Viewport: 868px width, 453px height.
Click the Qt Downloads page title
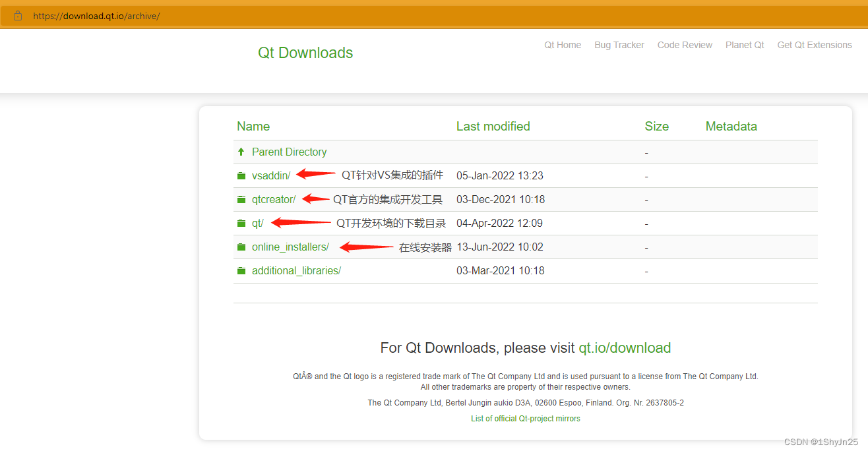pyautogui.click(x=305, y=53)
